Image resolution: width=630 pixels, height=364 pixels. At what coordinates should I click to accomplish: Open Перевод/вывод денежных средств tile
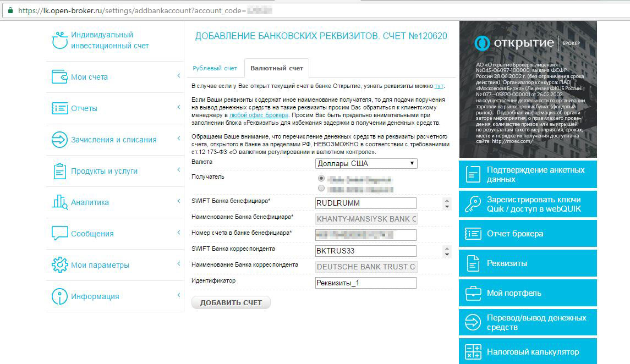pyautogui.click(x=528, y=322)
